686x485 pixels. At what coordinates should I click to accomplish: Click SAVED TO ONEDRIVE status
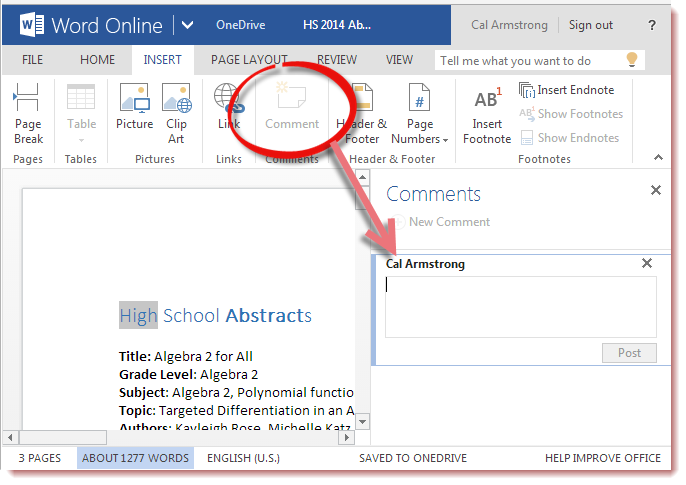(x=413, y=458)
